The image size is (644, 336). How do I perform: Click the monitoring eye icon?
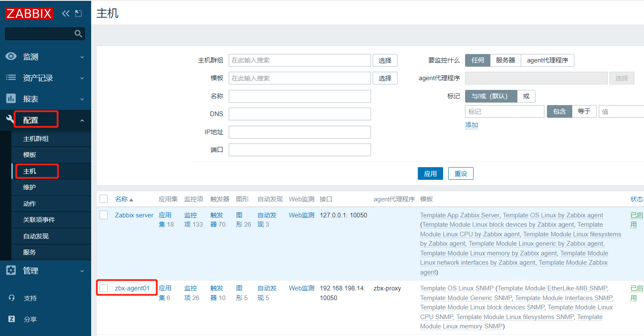[11, 56]
